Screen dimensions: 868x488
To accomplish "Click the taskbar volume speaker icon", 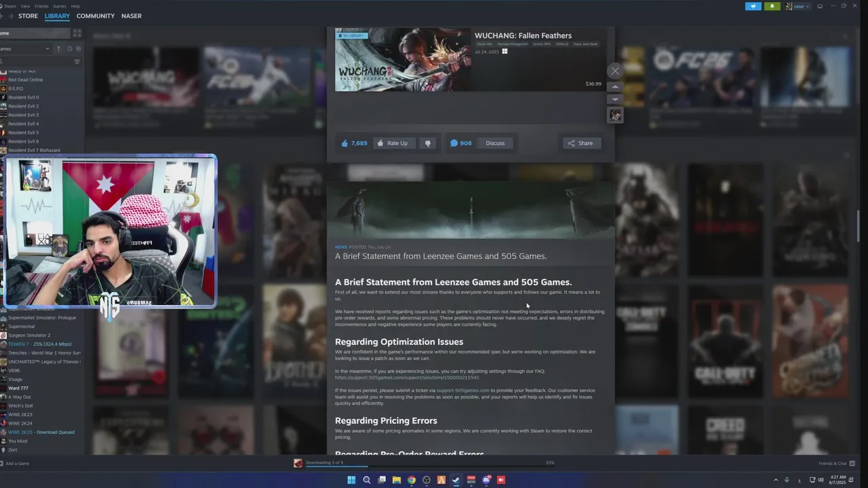I will [x=821, y=480].
